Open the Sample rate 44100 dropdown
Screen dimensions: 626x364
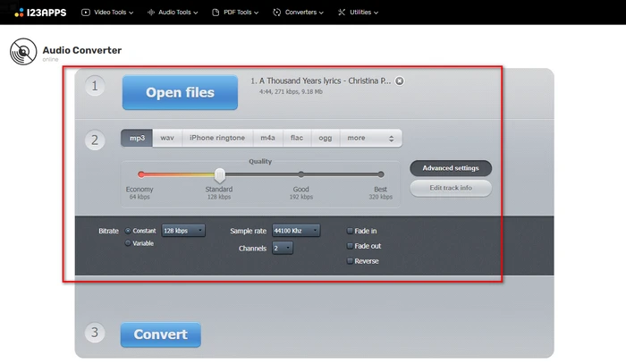click(295, 231)
